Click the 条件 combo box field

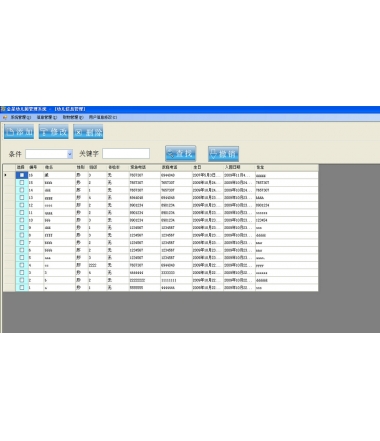point(49,154)
